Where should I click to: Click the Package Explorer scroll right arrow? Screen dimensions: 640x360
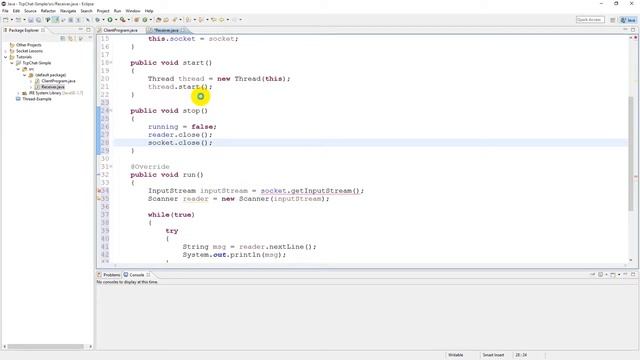90,347
